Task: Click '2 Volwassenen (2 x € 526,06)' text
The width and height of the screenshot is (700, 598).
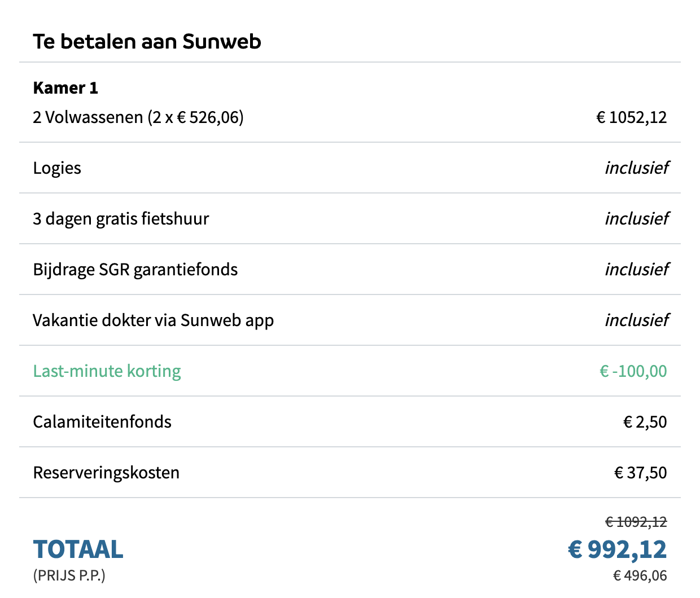Action: [x=138, y=117]
